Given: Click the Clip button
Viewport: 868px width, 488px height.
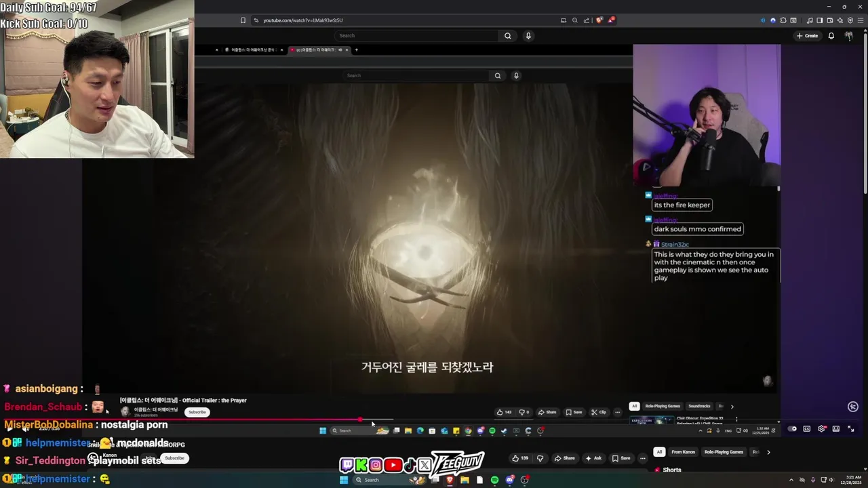Looking at the screenshot, I should pos(598,412).
